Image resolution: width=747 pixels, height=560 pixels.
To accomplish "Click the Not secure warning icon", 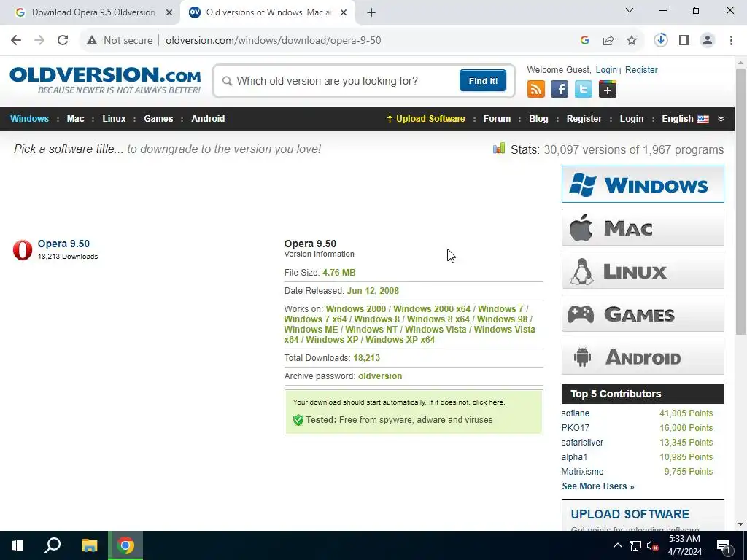I will (x=92, y=41).
